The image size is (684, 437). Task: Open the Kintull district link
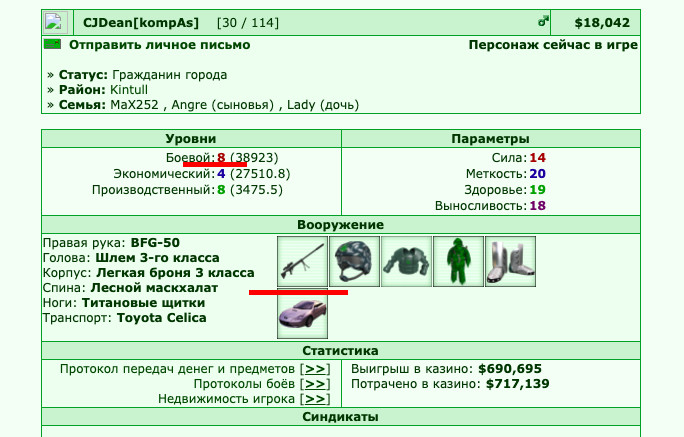tap(129, 90)
